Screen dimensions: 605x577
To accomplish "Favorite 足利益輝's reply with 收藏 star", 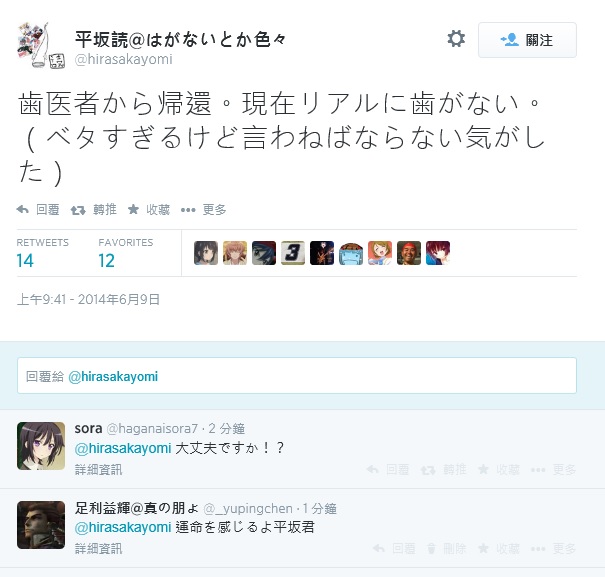I will [x=499, y=548].
